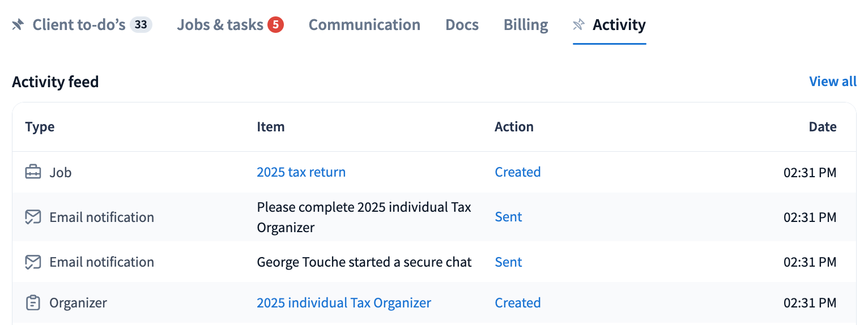
Task: Click the pin icon beside Activity tab
Action: click(578, 25)
